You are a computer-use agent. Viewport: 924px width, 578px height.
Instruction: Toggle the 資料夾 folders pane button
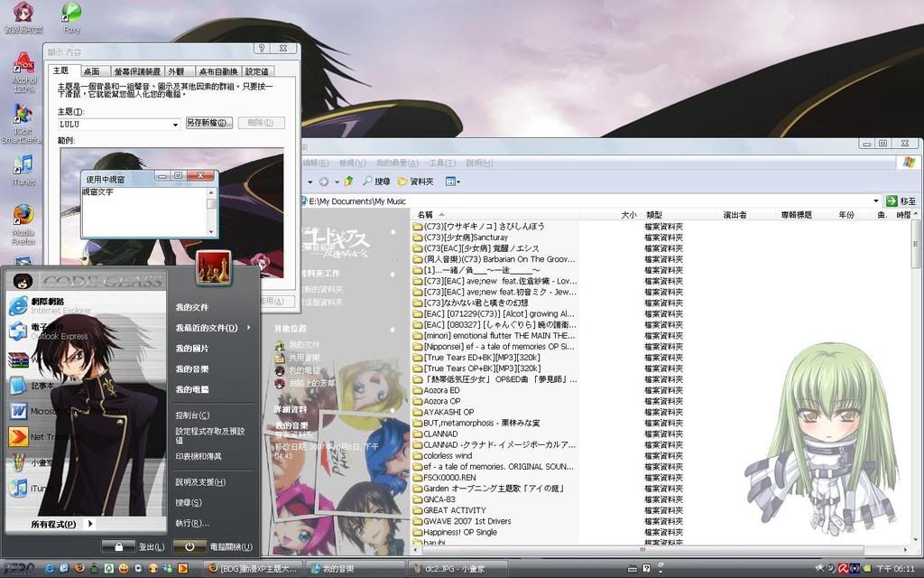(415, 181)
